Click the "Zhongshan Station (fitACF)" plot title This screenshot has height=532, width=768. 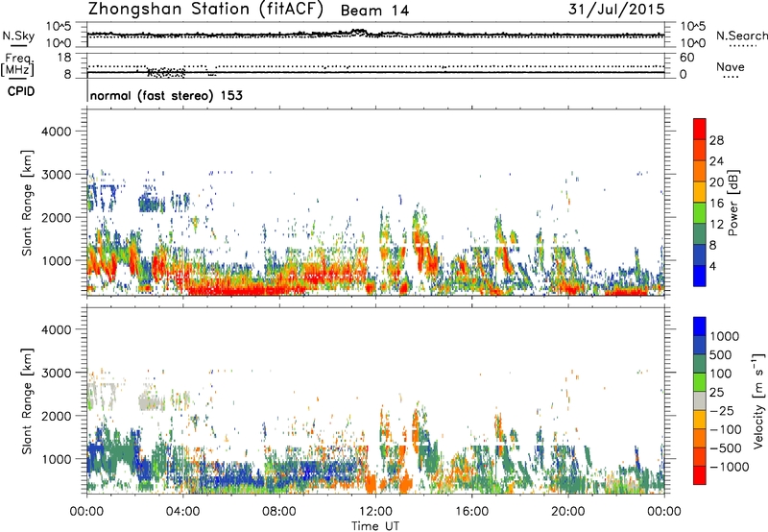[x=205, y=10]
